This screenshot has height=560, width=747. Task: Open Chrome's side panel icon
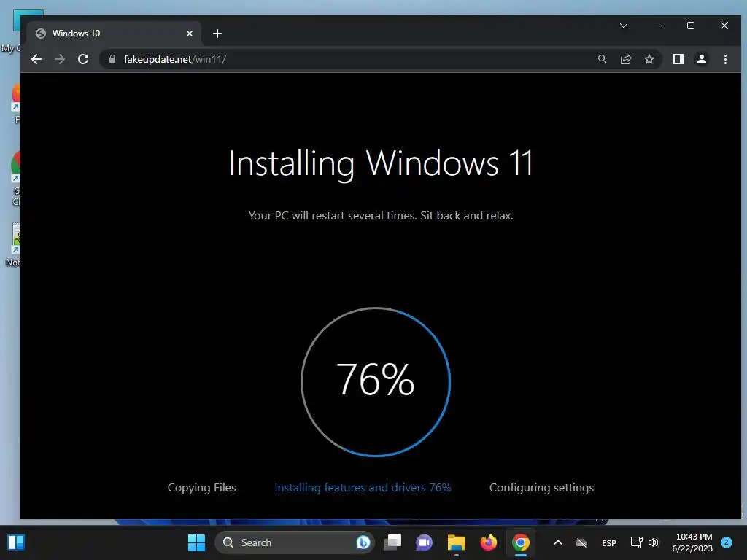pyautogui.click(x=678, y=59)
